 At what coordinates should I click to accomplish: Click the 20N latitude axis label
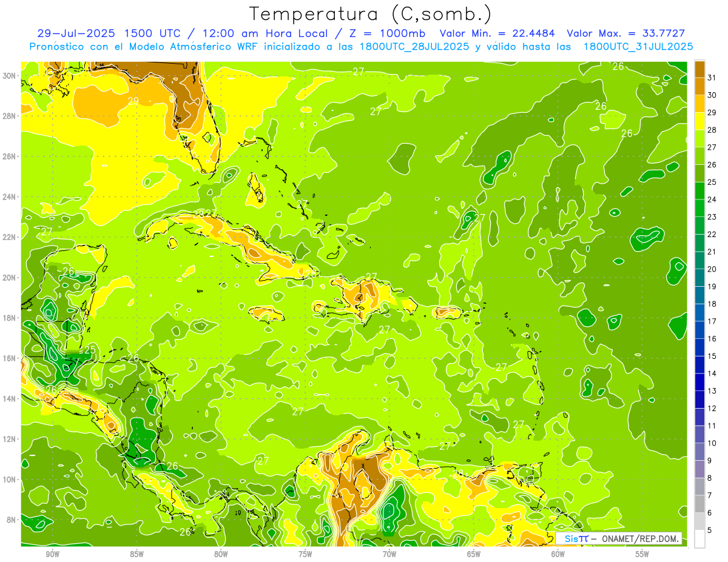click(10, 278)
